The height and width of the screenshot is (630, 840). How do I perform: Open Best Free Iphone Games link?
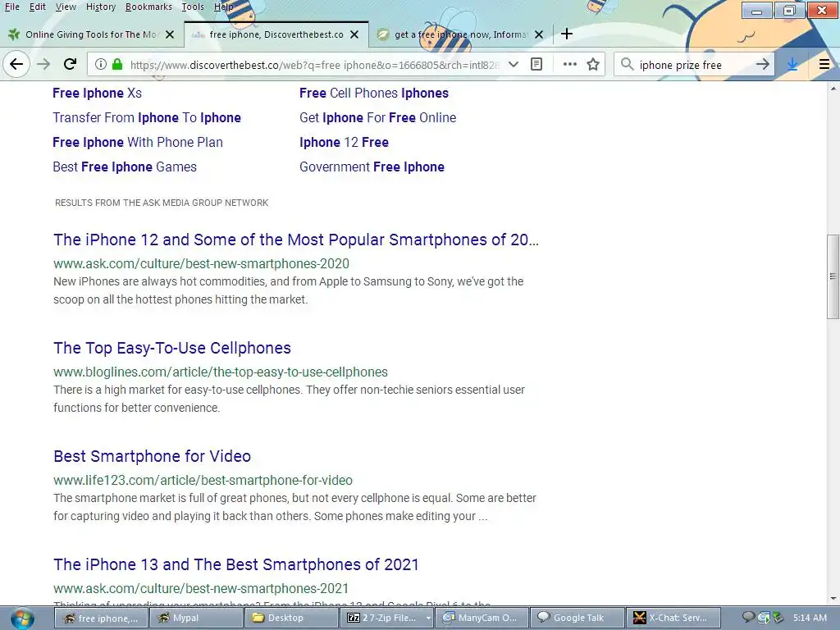(x=125, y=167)
